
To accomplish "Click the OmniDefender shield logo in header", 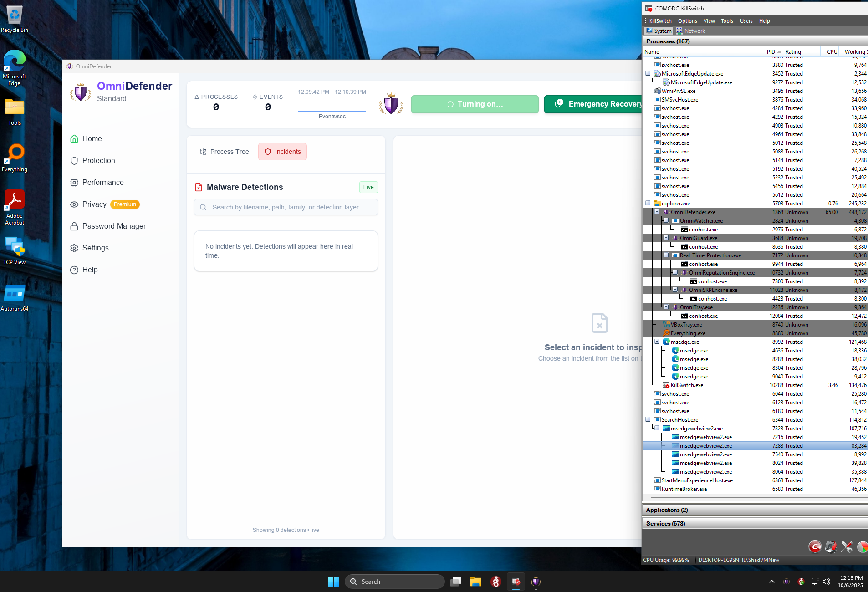I will point(81,92).
